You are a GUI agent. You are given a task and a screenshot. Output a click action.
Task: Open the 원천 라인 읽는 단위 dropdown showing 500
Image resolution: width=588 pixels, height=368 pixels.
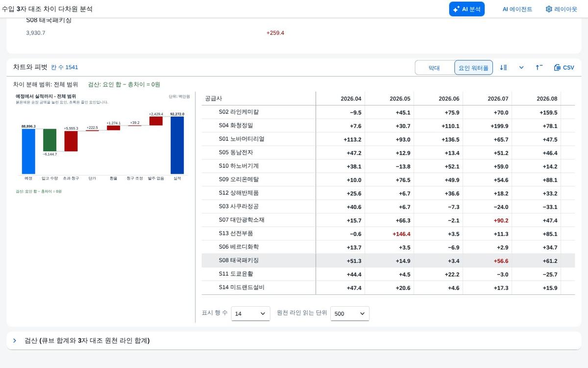tap(350, 314)
